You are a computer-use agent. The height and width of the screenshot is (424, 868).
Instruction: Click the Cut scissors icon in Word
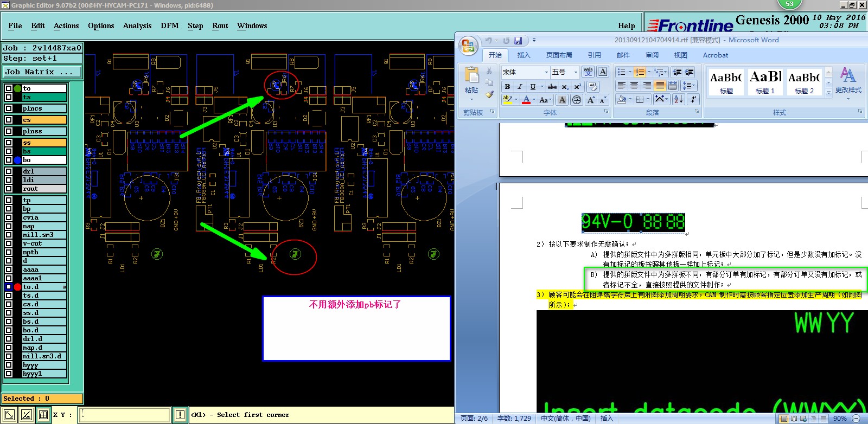pos(489,71)
